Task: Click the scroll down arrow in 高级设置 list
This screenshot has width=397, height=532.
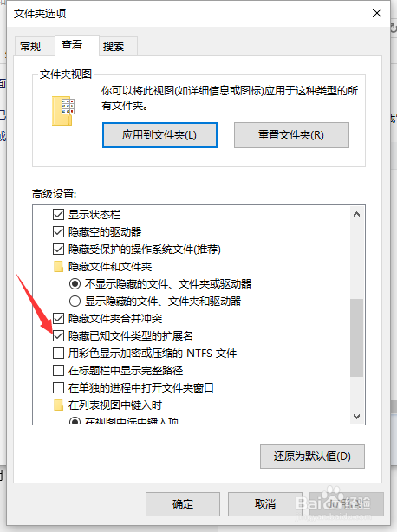Action: pos(356,416)
